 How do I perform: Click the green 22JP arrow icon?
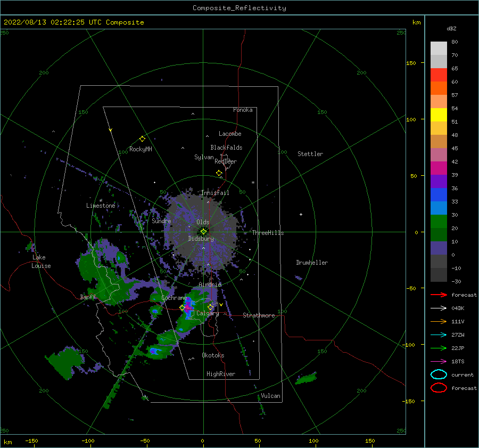tap(439, 348)
